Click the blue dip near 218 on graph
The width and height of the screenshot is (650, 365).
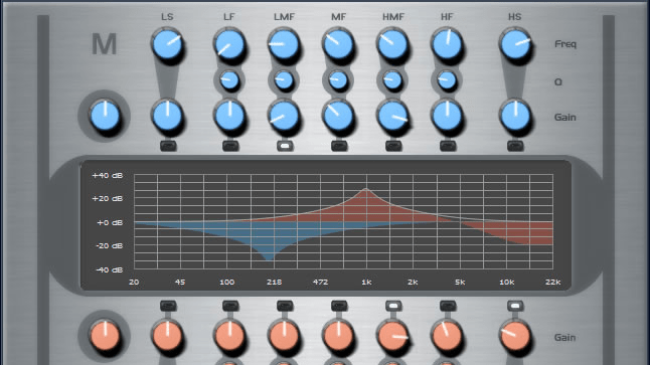click(x=270, y=258)
